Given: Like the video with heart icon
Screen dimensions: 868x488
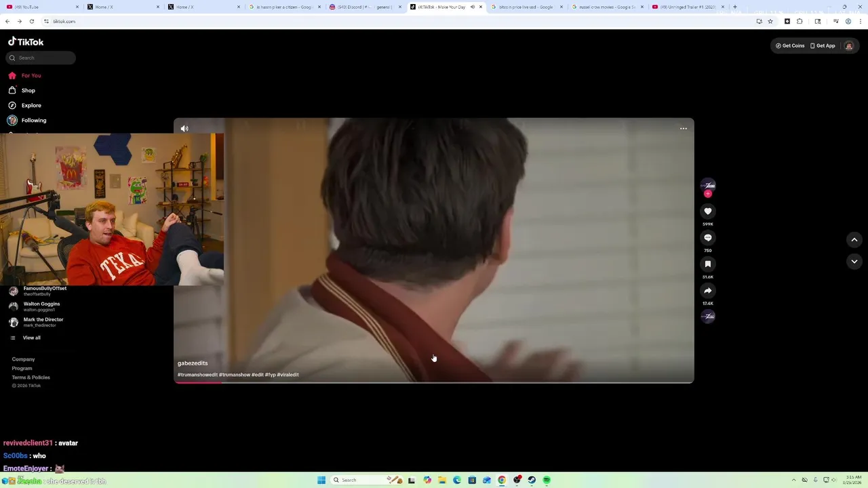Looking at the screenshot, I should click(x=707, y=211).
